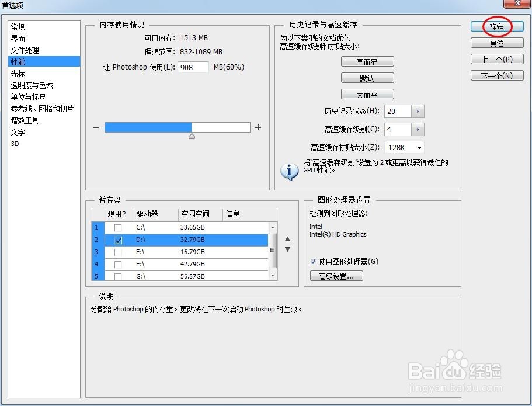532x406 pixels.
Task: Move scratch disk up with up arrow
Action: [288, 239]
